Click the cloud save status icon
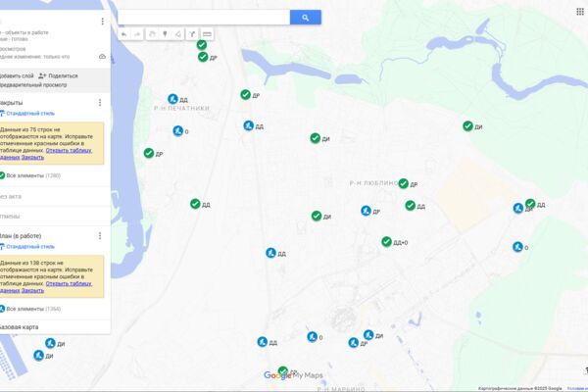This screenshot has width=588, height=392. [x=102, y=57]
